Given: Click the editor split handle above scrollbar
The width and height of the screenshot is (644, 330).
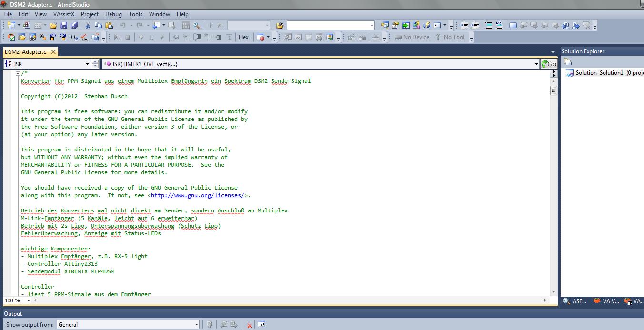Looking at the screenshot, I should (553, 73).
